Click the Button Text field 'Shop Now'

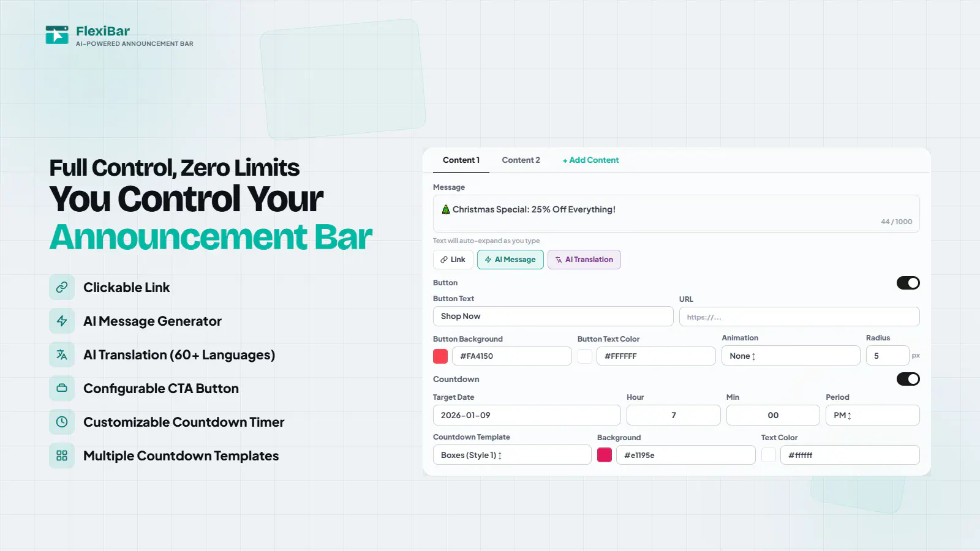(x=553, y=316)
